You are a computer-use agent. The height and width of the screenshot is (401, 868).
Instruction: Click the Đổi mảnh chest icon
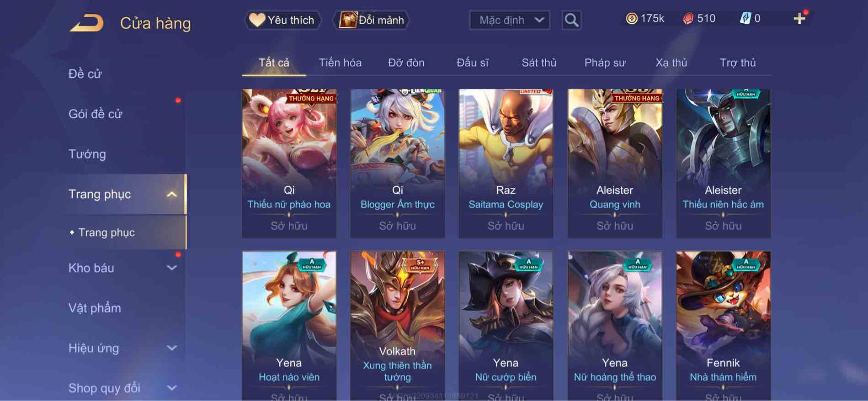(347, 20)
